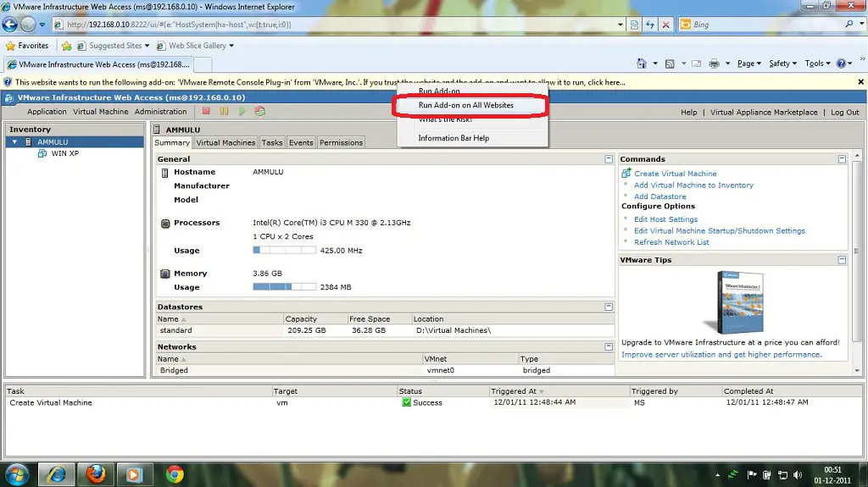Open the Virtual Machine menu

click(x=101, y=112)
